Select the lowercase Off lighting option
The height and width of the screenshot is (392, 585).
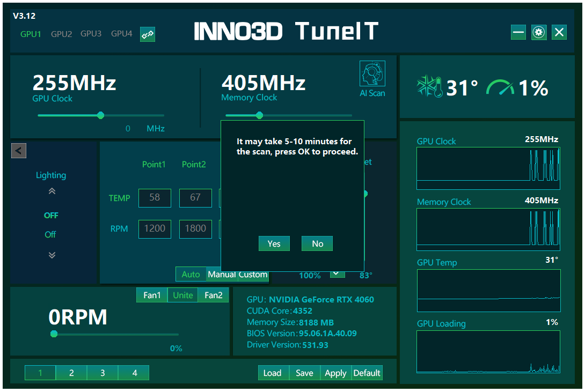coord(50,234)
